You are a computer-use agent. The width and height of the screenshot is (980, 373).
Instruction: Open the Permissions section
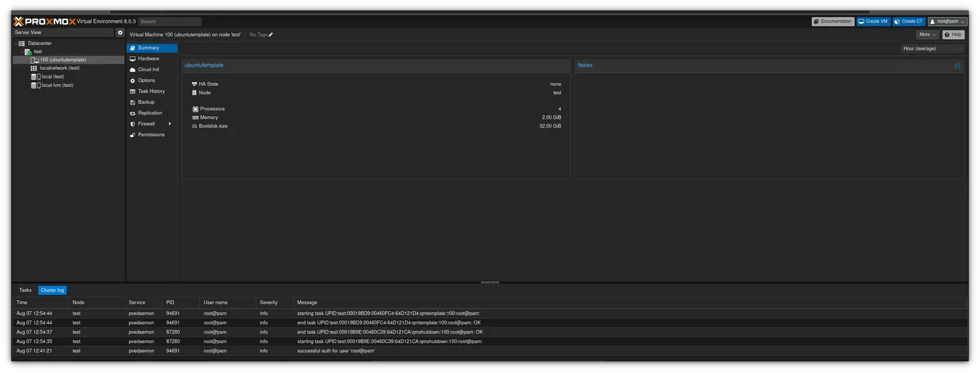tap(151, 135)
